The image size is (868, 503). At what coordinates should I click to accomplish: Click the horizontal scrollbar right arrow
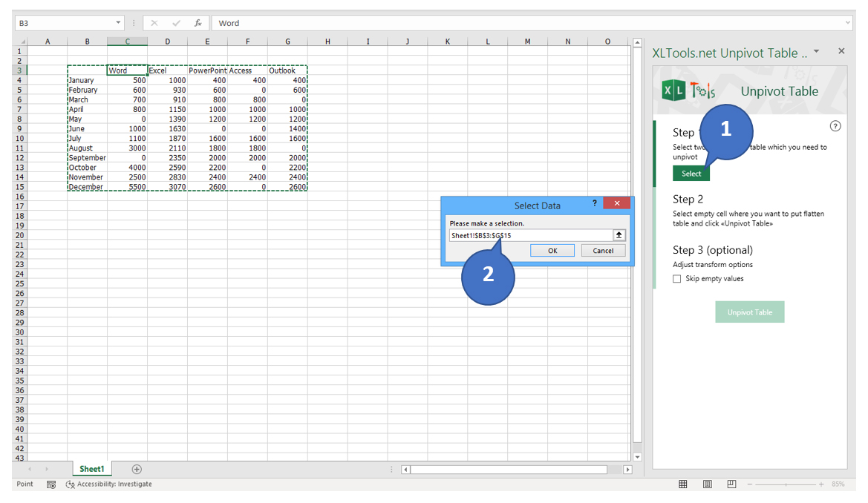(627, 470)
